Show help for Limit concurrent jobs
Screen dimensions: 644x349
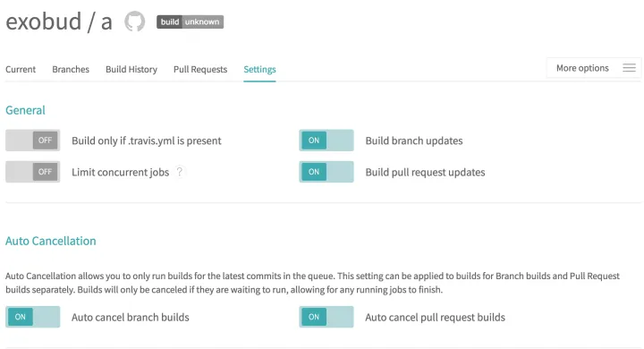click(x=180, y=172)
